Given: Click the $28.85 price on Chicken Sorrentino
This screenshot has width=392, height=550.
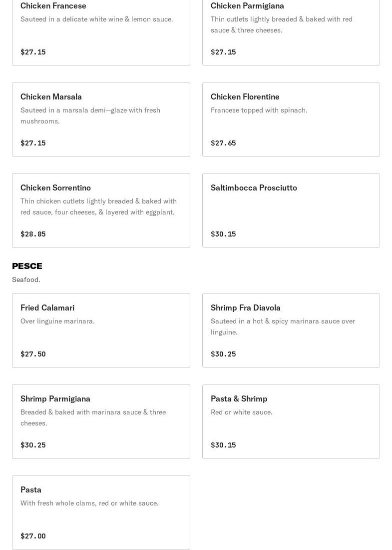Looking at the screenshot, I should click(33, 234).
